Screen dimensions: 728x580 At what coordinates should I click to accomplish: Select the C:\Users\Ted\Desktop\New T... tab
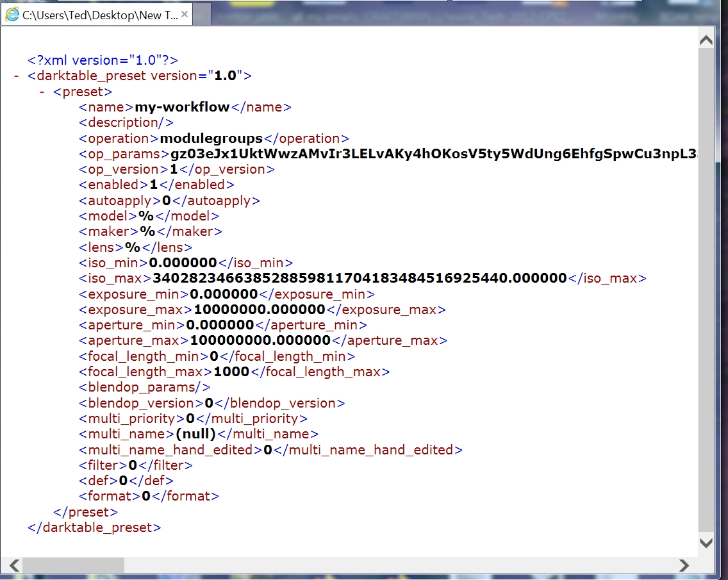coord(97,15)
